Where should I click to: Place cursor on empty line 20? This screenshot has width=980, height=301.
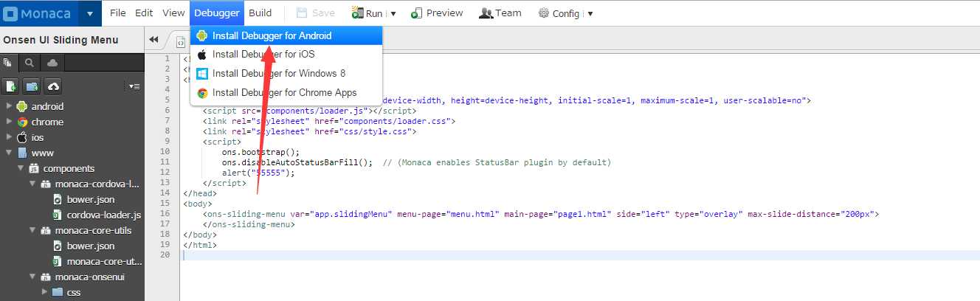click(x=582, y=255)
